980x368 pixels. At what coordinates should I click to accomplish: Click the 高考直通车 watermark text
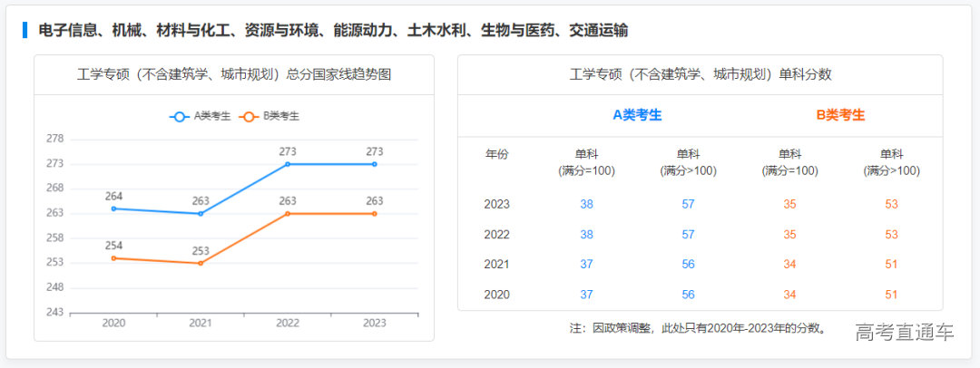click(904, 333)
